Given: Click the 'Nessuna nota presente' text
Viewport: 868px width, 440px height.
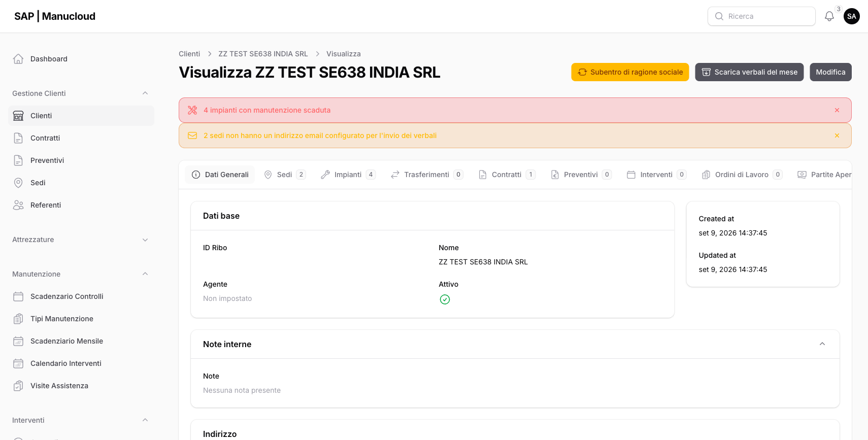Looking at the screenshot, I should [242, 390].
